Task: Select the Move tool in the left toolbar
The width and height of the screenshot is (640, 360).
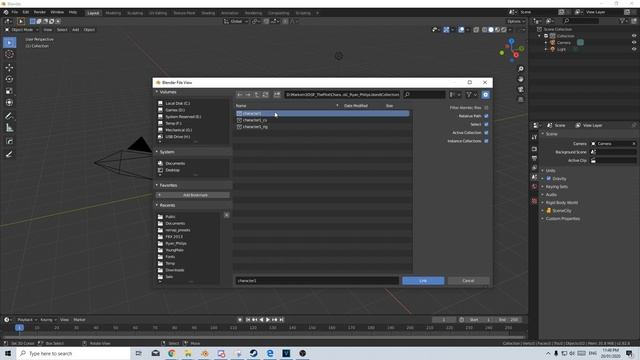Action: point(9,67)
